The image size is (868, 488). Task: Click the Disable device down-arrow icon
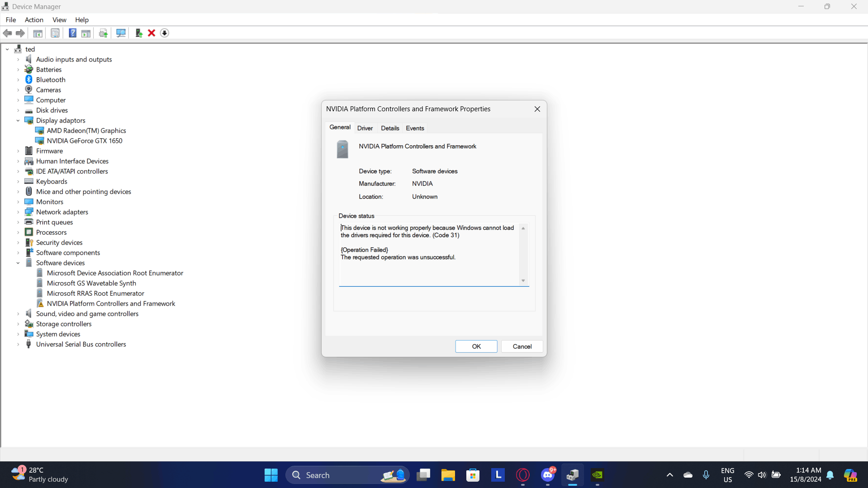pos(165,33)
